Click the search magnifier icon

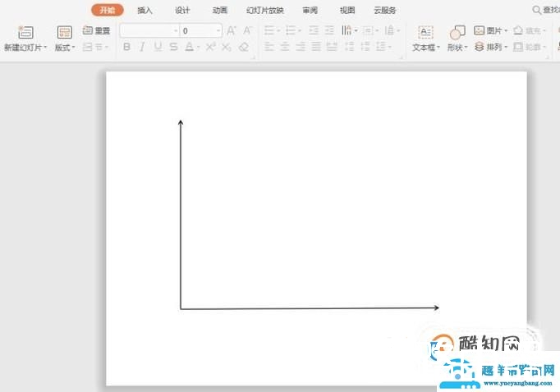tap(536, 10)
